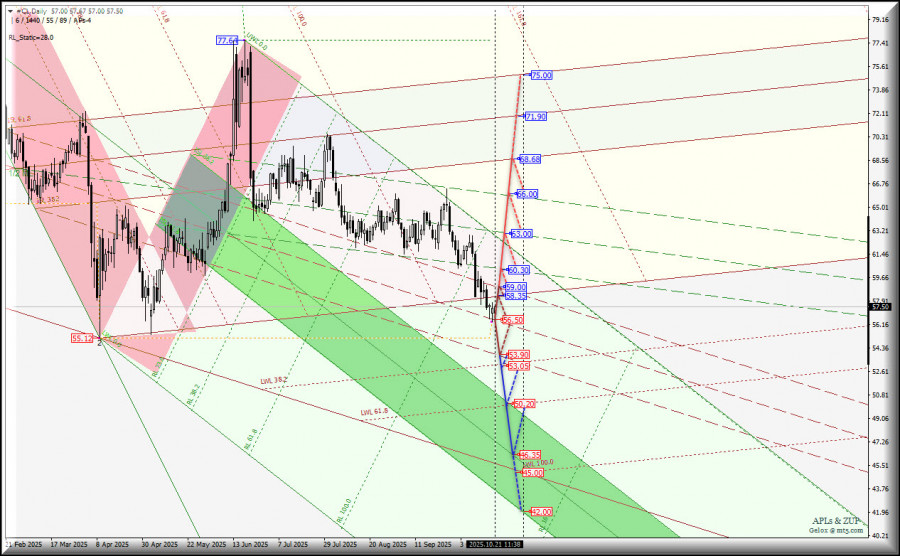Image resolution: width=900 pixels, height=556 pixels.
Task: Click the 60.30 price label
Action: [519, 270]
